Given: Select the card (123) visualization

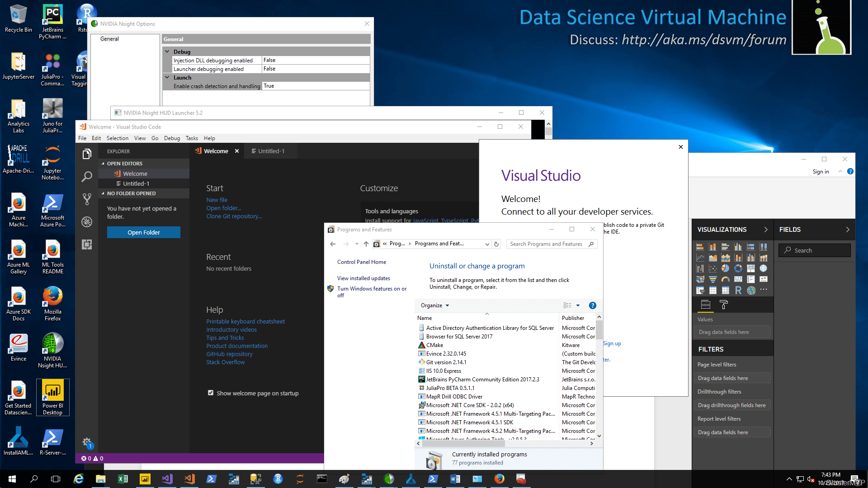Looking at the screenshot, I should [738, 279].
